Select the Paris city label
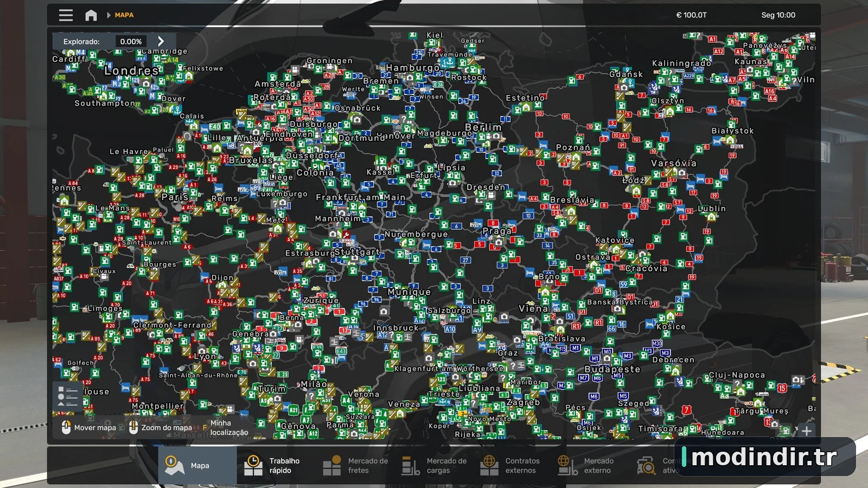This screenshot has width=868, height=488. [175, 197]
